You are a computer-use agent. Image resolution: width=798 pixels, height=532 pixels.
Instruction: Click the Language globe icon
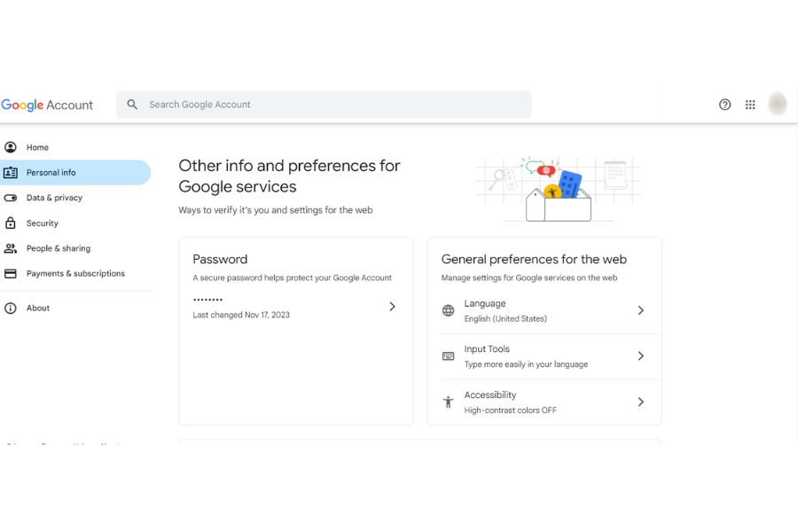449,310
